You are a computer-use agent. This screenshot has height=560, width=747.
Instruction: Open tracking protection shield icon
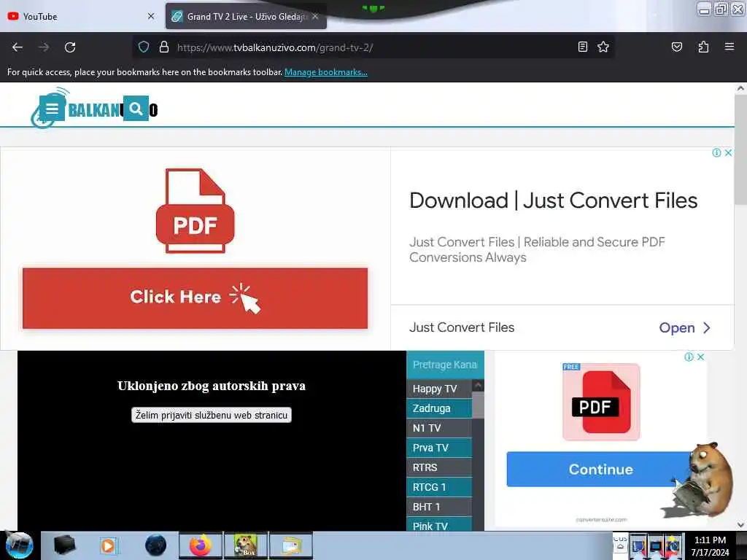[x=144, y=47]
